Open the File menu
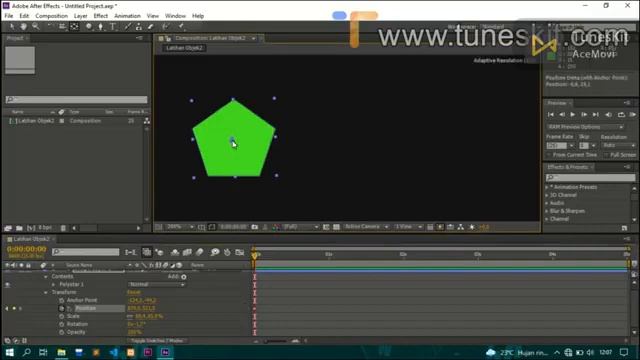640x360 pixels. tap(9, 16)
